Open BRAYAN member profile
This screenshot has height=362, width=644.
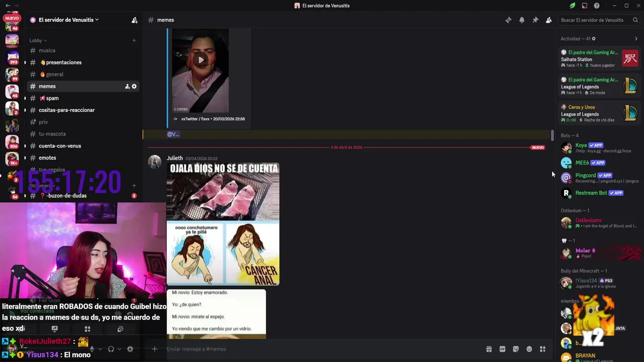tap(599, 357)
